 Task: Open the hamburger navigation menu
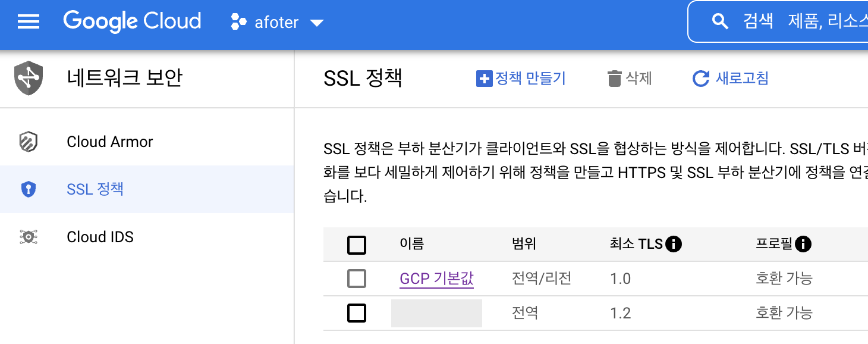(x=29, y=23)
